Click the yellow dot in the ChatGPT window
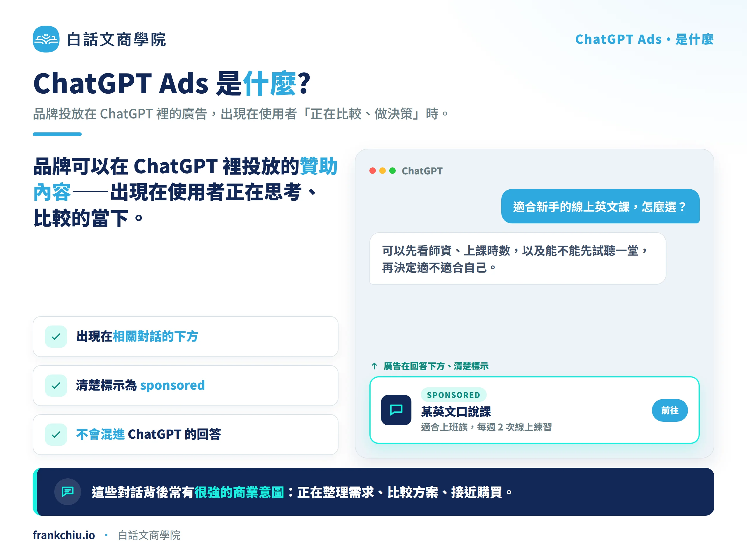The width and height of the screenshot is (747, 560). (383, 170)
